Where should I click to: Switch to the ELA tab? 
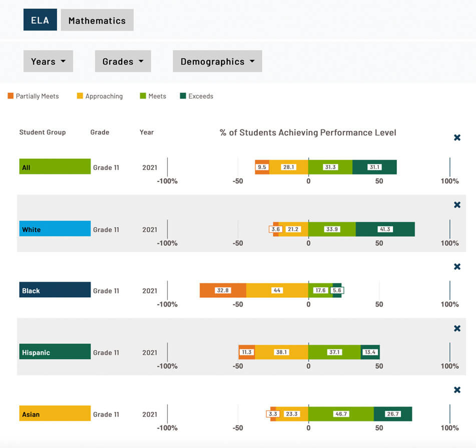(x=40, y=20)
